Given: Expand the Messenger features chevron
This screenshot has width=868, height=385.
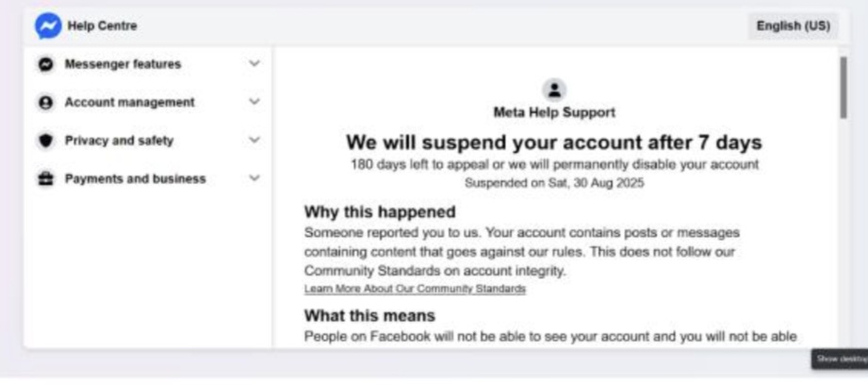Looking at the screenshot, I should (x=254, y=64).
